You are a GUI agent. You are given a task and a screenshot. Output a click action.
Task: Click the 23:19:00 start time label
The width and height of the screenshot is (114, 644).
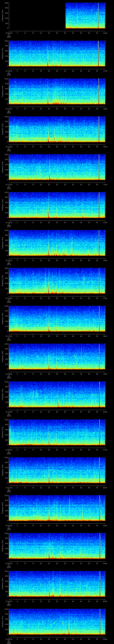coord(9,412)
